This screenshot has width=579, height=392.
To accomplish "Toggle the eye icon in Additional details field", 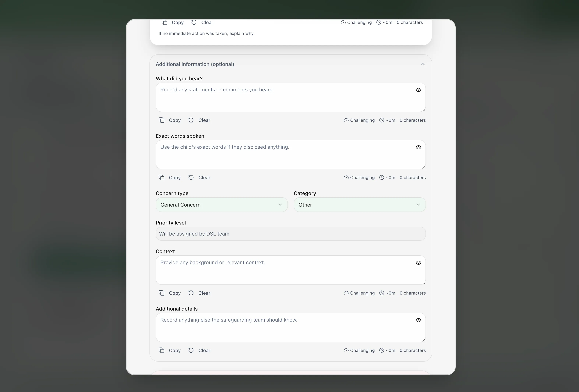I will pos(418,320).
